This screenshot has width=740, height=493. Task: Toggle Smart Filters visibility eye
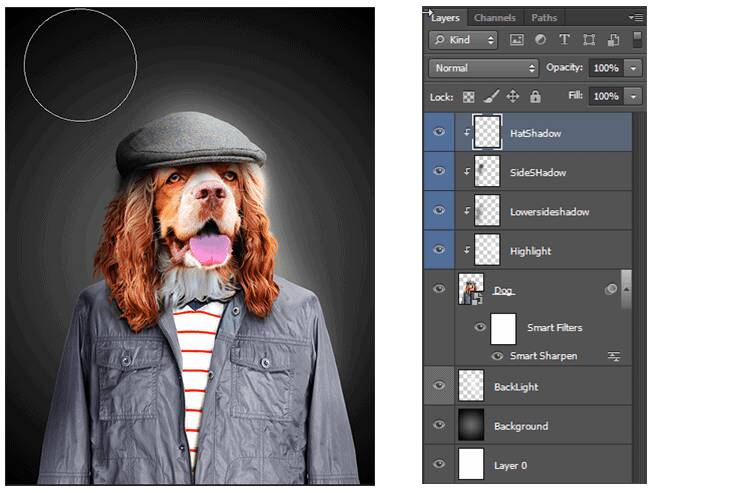tap(480, 327)
